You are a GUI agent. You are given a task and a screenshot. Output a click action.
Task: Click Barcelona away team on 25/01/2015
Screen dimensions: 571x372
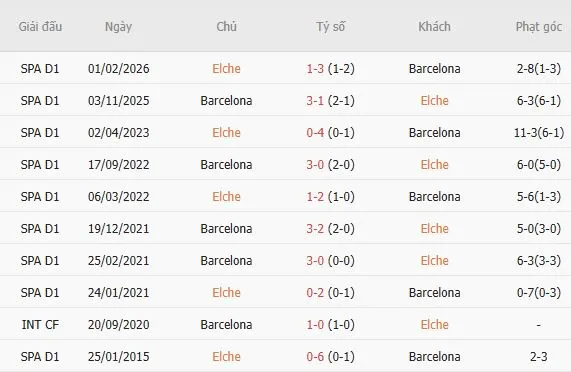(x=434, y=357)
